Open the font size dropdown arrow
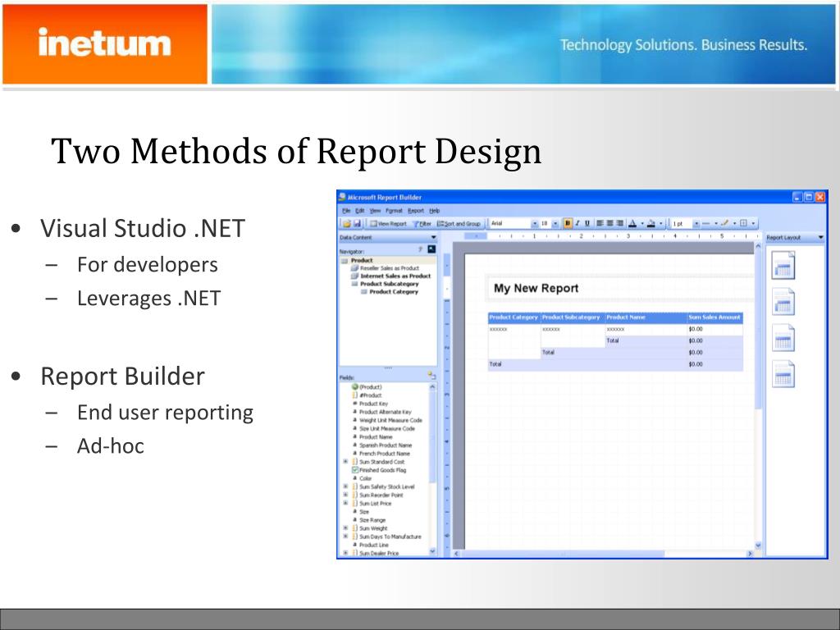Image resolution: width=840 pixels, height=630 pixels. 555,223
